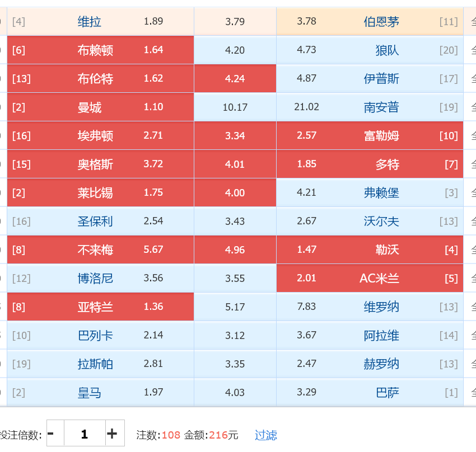Deselect 多特 away win 1.85
The height and width of the screenshot is (452, 476).
tap(370, 164)
